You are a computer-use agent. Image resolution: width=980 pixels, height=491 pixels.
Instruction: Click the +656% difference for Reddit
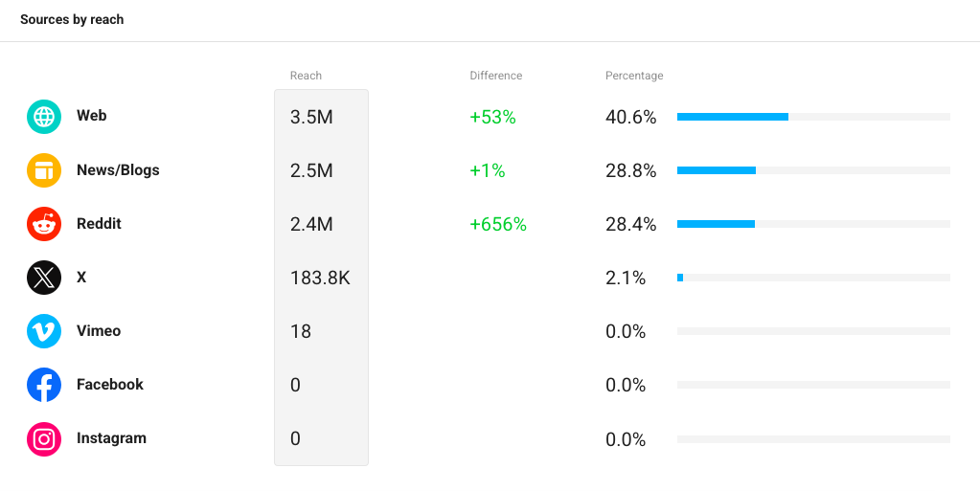coord(498,224)
